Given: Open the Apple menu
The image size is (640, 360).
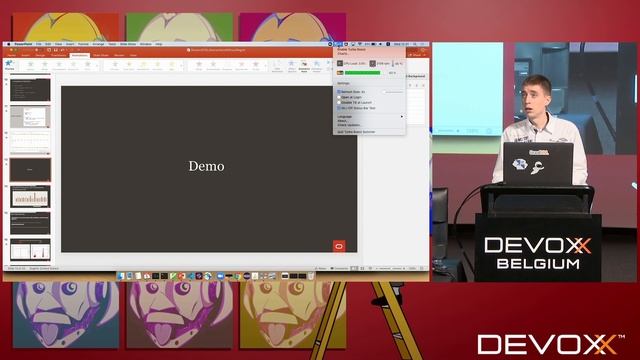Looking at the screenshot, I should click(9, 44).
